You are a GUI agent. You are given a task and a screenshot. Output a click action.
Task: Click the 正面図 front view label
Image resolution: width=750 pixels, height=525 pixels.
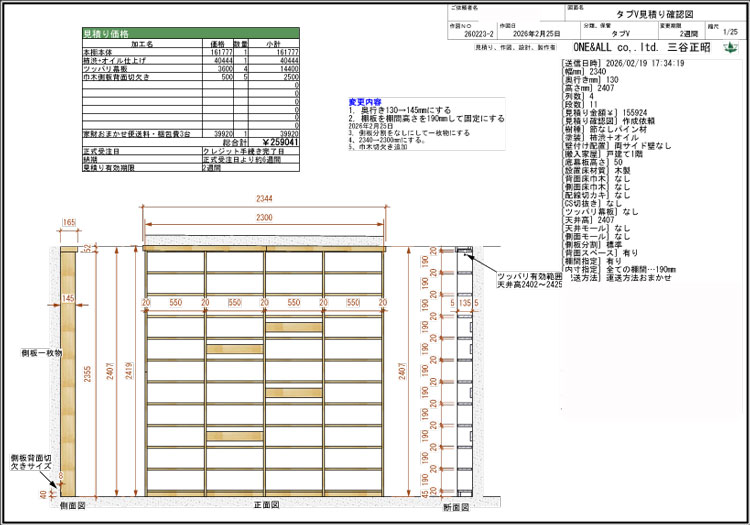265,505
